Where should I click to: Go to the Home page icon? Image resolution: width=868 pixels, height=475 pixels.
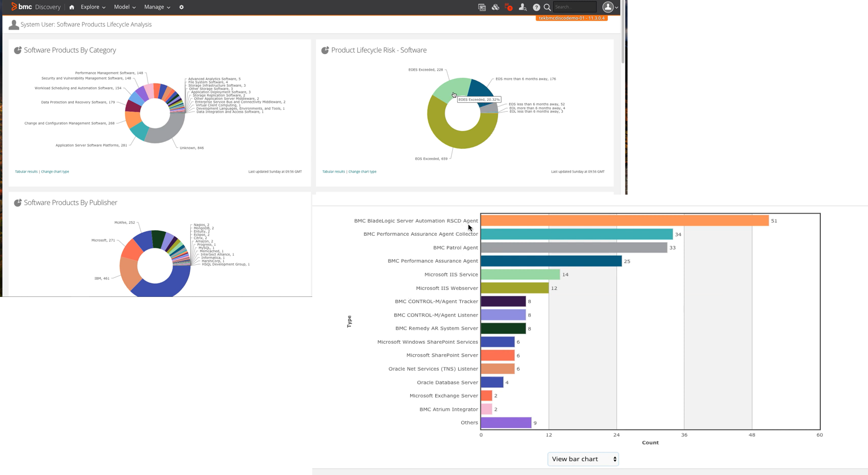pos(72,7)
